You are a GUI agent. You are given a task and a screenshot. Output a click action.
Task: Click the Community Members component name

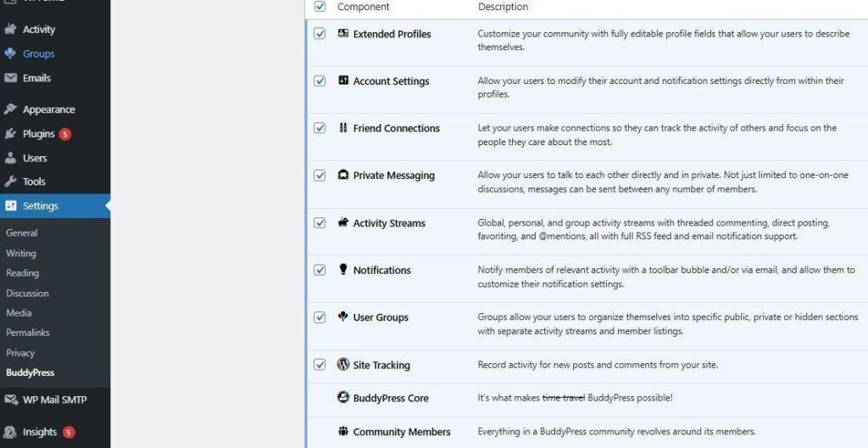(402, 432)
